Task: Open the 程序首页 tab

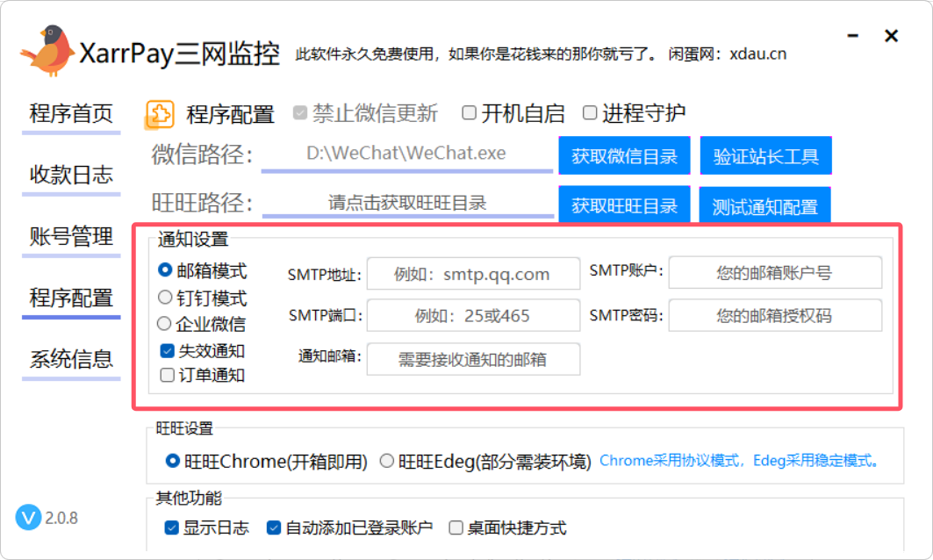Action: (71, 114)
